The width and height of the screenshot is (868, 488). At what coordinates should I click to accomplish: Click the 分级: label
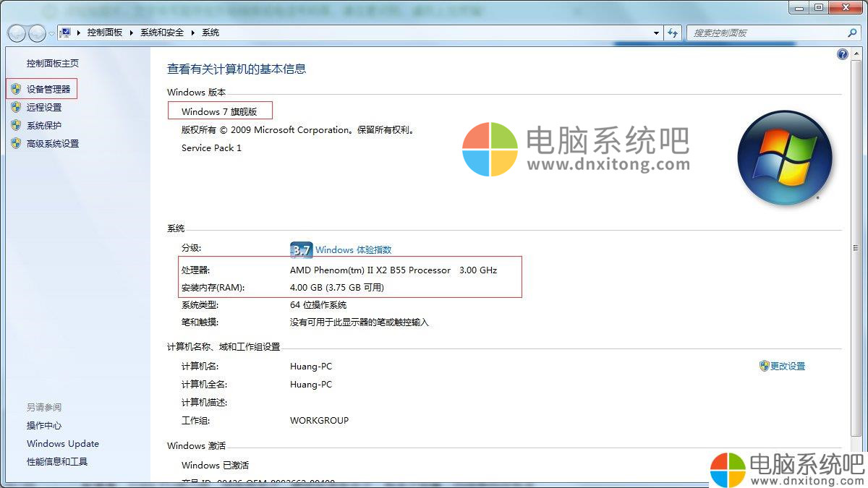tap(191, 248)
